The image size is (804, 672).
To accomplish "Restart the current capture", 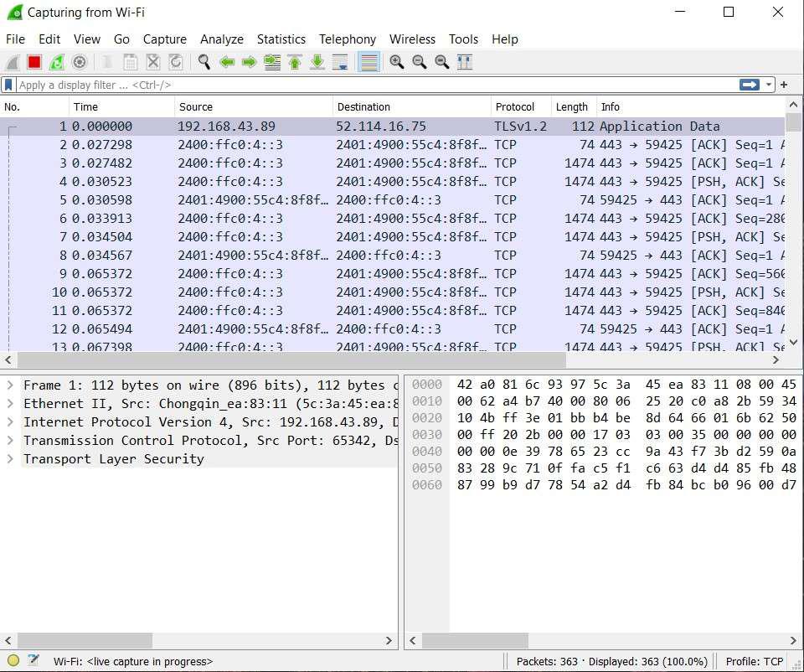I will [x=57, y=62].
